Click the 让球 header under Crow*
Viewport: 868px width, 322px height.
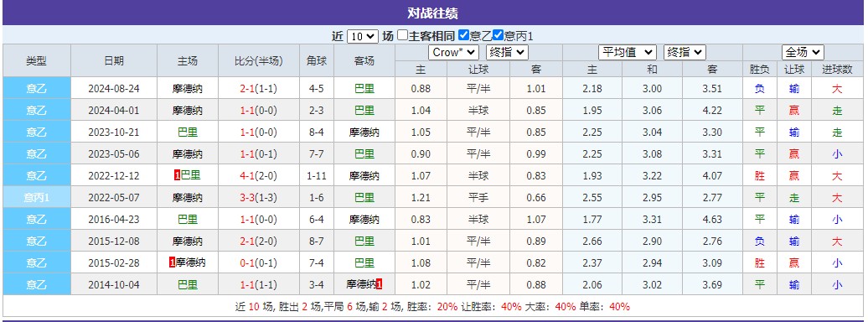[478, 70]
